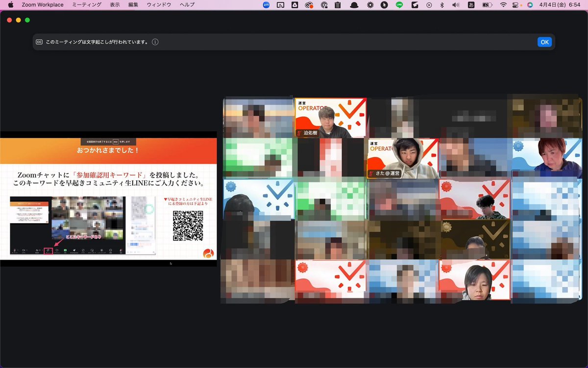Click the CC closed caption icon
Viewport: 588px width, 368px height.
(39, 42)
